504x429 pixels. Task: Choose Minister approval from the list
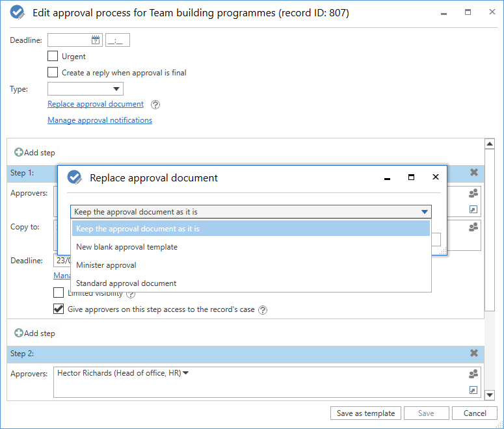(106, 265)
